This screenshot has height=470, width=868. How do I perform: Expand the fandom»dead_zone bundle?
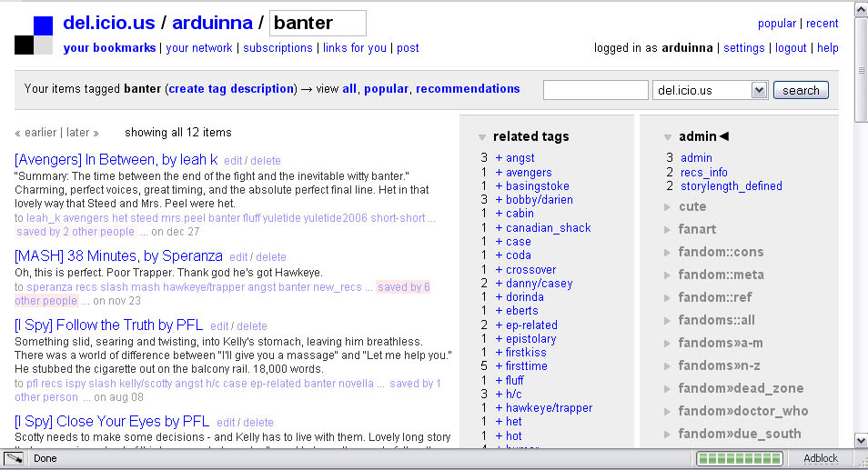point(667,389)
